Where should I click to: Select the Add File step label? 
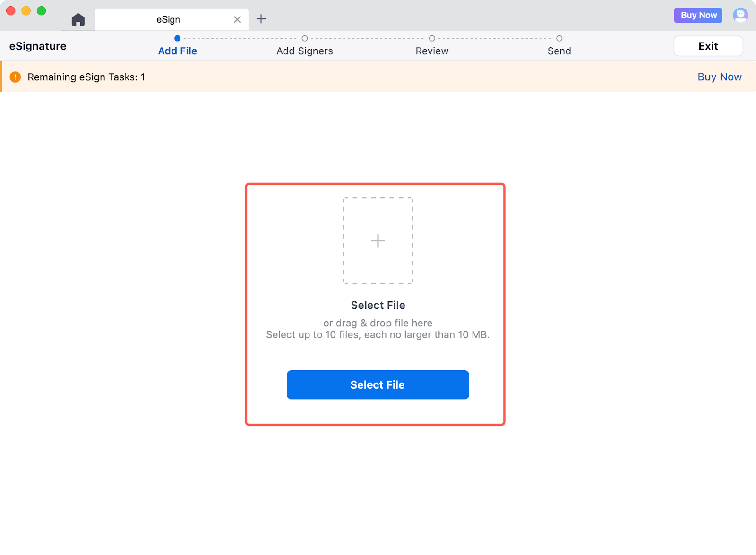[x=177, y=51]
